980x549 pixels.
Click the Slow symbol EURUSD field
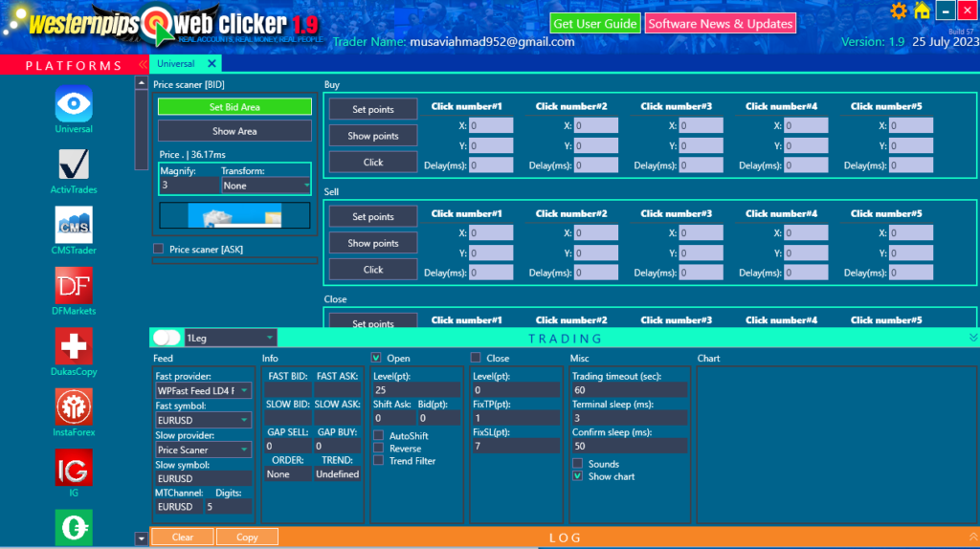(203, 478)
